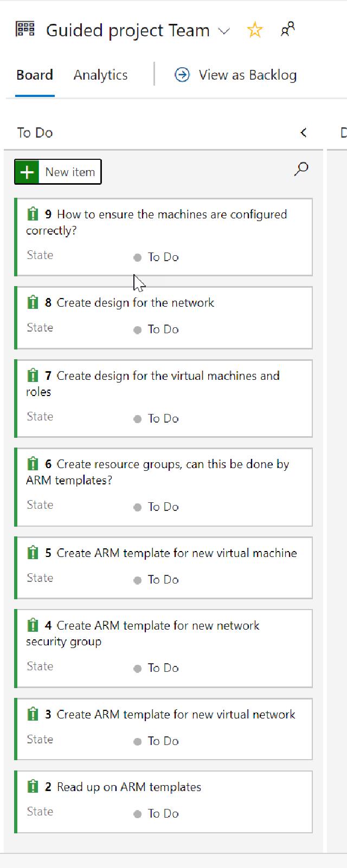The height and width of the screenshot is (868, 347).
Task: Switch to the Analytics tab
Action: point(100,75)
